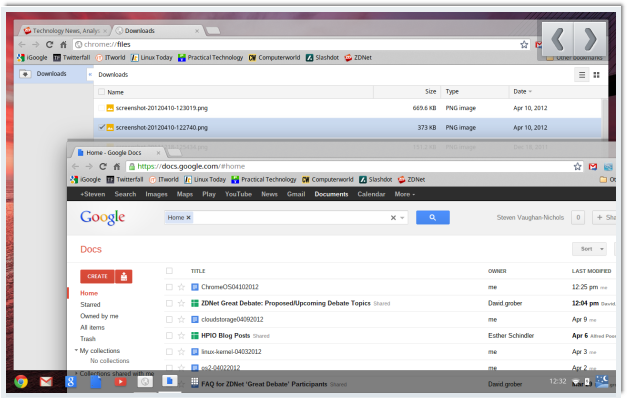Check the box for screenshot-20120410-123019.png
627x398 pixels.
click(102, 108)
